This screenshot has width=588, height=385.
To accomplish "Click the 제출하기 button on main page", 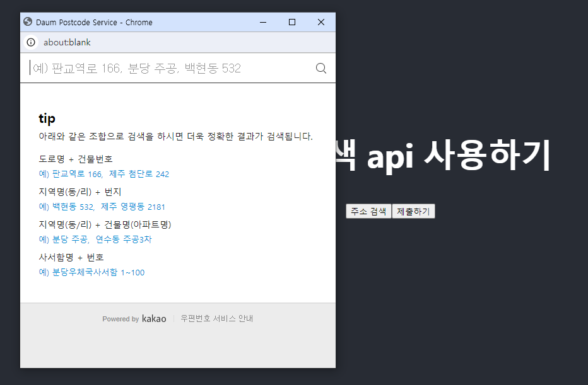I will click(413, 211).
